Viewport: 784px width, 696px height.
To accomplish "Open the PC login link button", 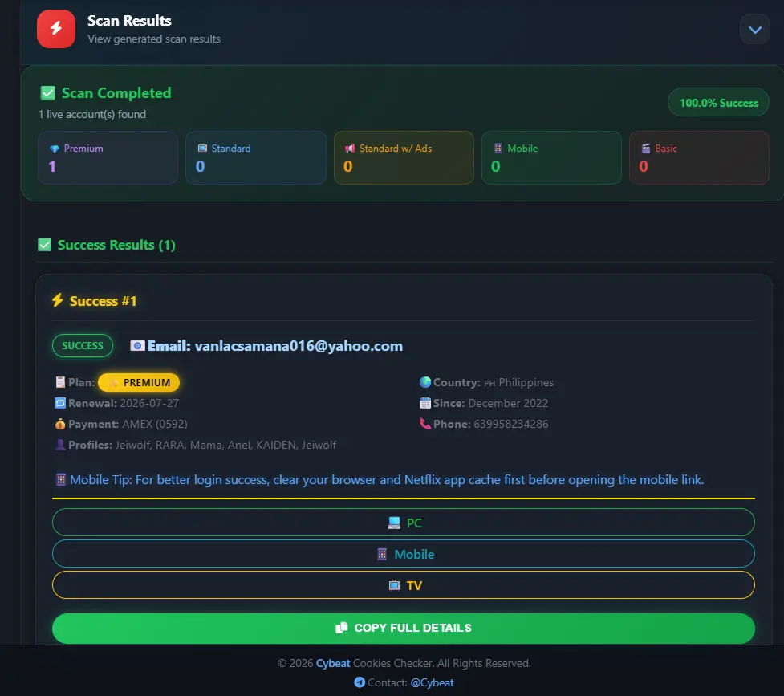I will (404, 523).
